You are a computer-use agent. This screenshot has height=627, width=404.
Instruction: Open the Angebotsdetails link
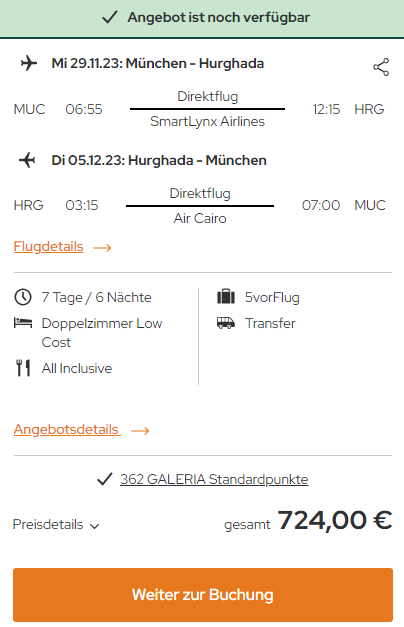pyautogui.click(x=67, y=429)
